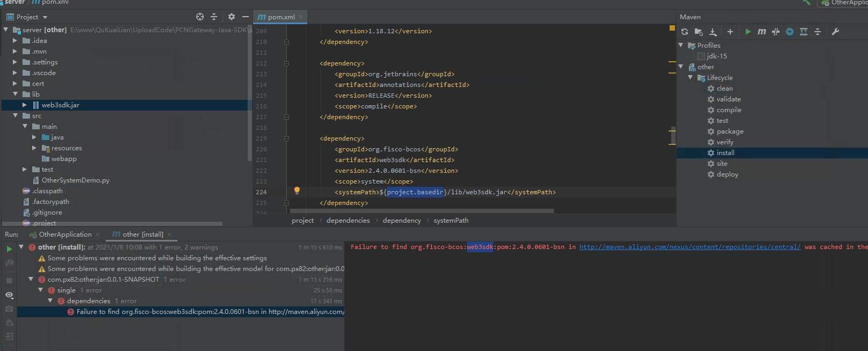
Task: Download sources and documentation in Maven panel
Action: tap(713, 32)
